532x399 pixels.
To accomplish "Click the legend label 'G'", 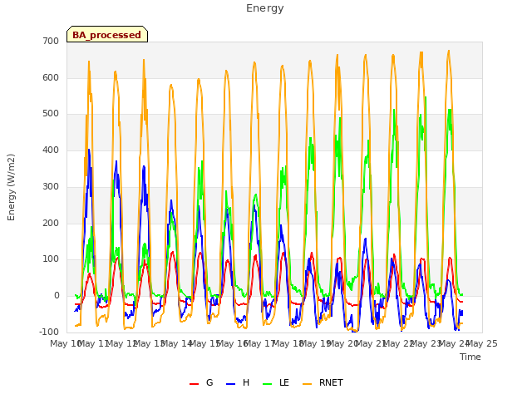I will coord(209,382).
